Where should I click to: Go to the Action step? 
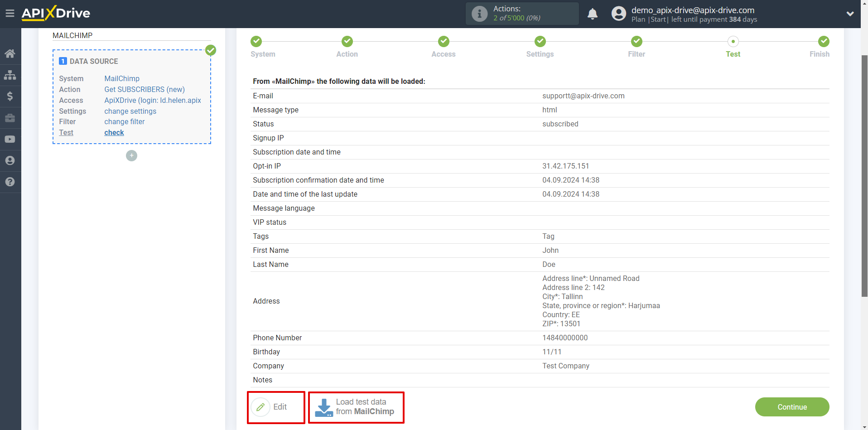coord(347,47)
